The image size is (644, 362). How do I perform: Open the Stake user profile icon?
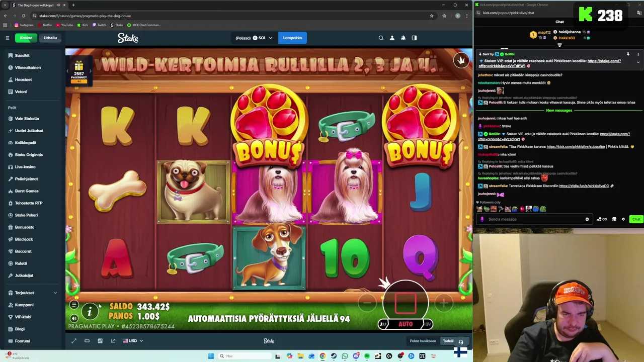click(x=392, y=38)
